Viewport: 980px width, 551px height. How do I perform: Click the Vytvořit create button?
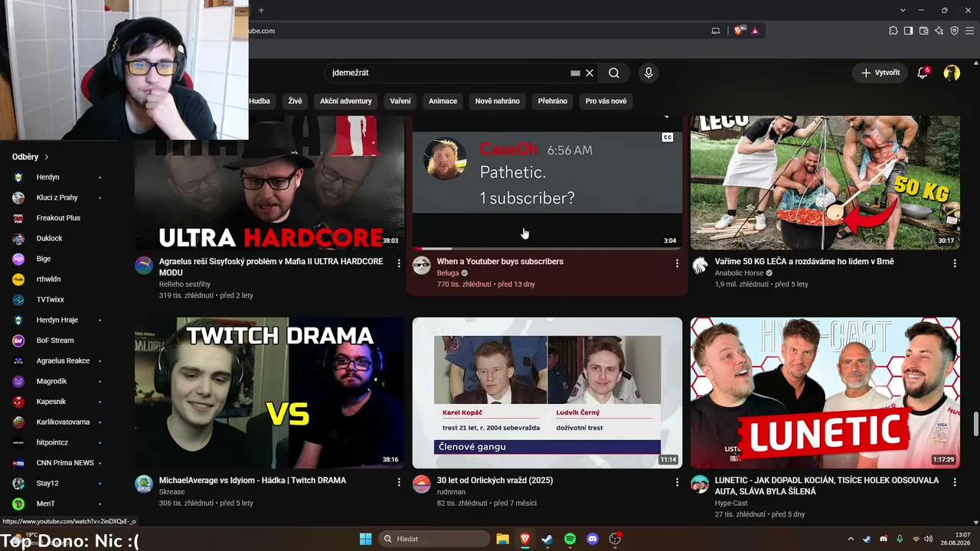[x=880, y=73]
